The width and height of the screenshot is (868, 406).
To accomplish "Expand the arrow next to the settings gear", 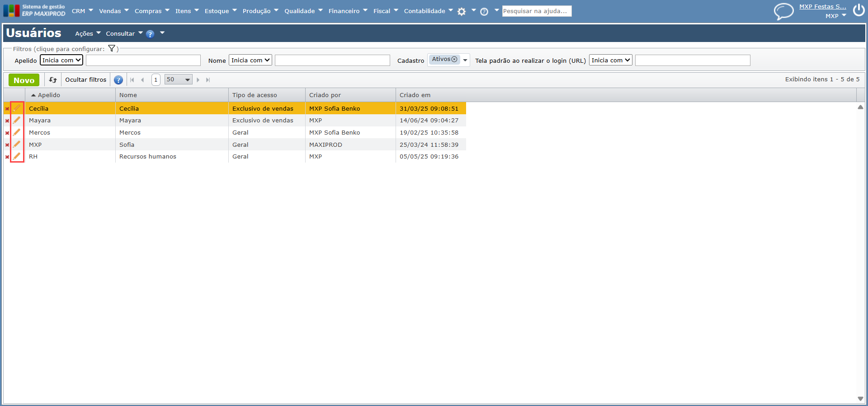I will (x=474, y=10).
